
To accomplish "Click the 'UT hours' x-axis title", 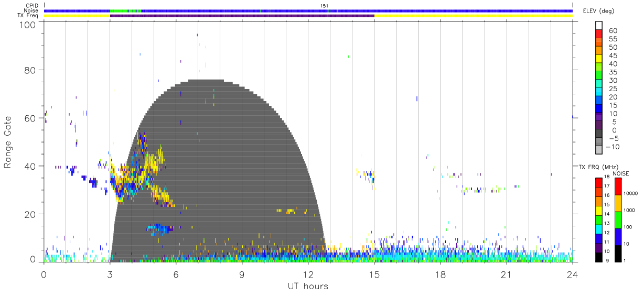I will point(308,287).
